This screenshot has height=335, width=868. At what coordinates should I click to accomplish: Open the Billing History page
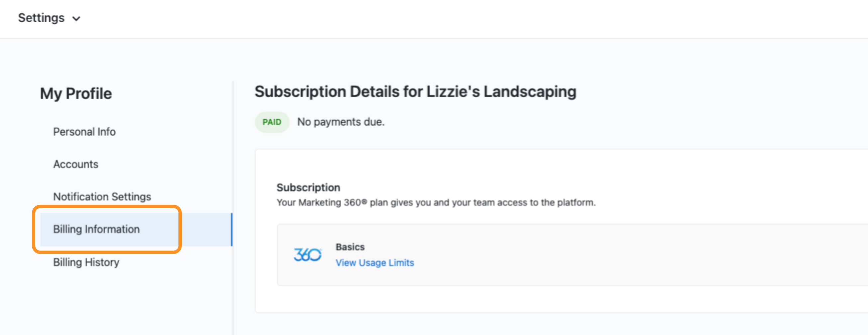(86, 262)
